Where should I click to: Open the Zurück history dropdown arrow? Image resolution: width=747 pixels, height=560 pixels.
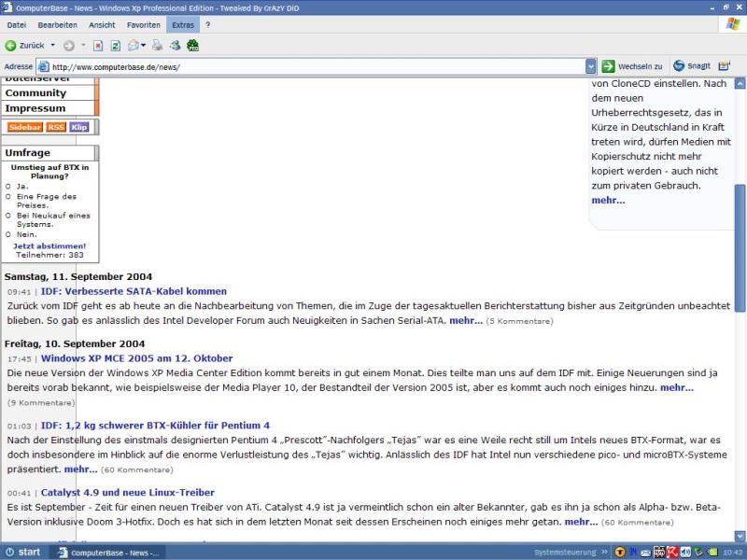point(53,45)
